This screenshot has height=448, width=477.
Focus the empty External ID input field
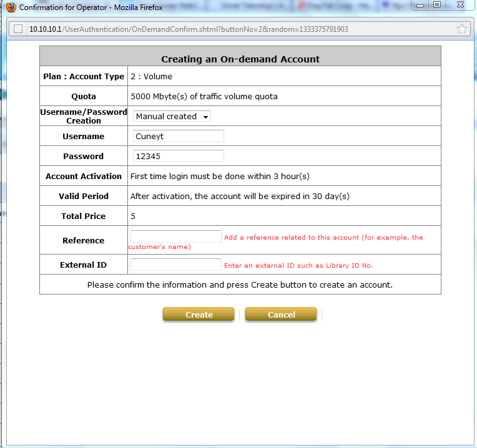coord(175,265)
